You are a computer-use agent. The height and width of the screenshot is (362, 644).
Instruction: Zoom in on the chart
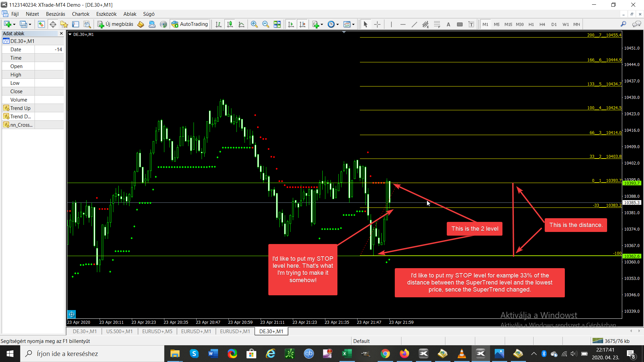pos(254,24)
